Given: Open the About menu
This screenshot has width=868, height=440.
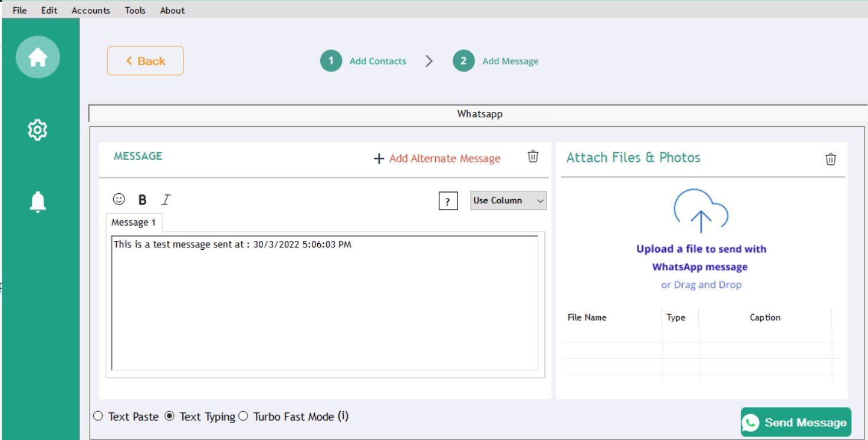Looking at the screenshot, I should click(172, 10).
